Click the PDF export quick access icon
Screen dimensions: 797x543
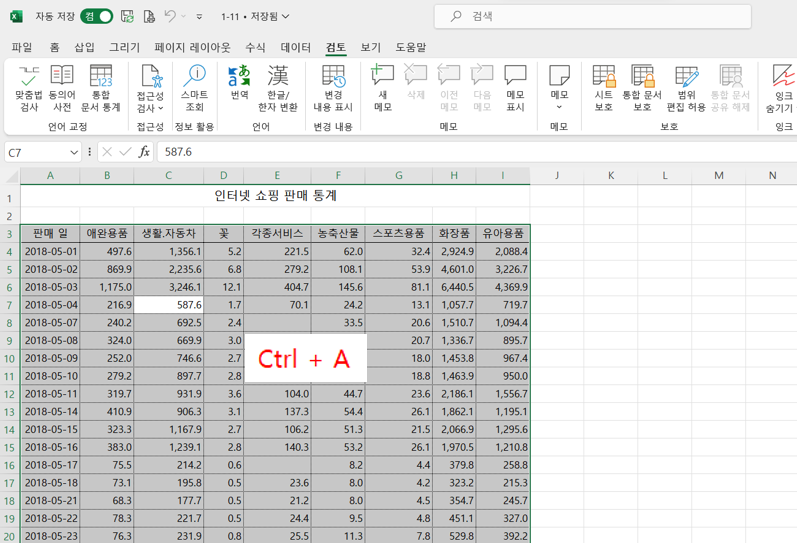pyautogui.click(x=149, y=16)
